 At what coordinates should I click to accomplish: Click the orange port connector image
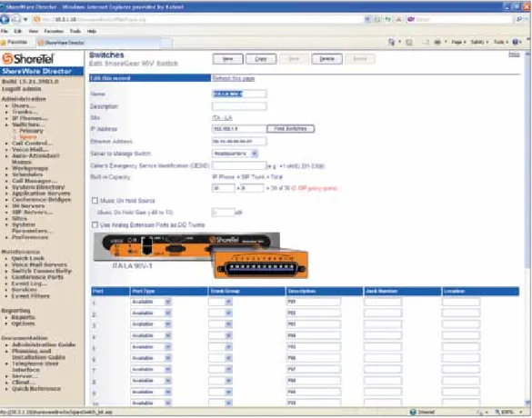tap(261, 265)
